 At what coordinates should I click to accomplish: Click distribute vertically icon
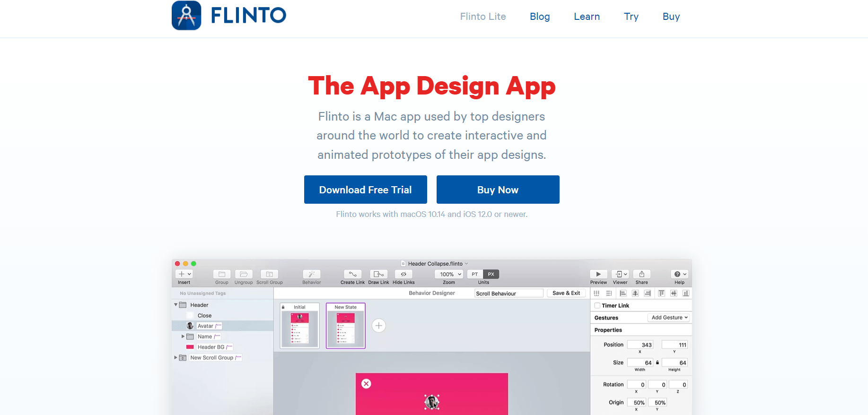pyautogui.click(x=609, y=293)
